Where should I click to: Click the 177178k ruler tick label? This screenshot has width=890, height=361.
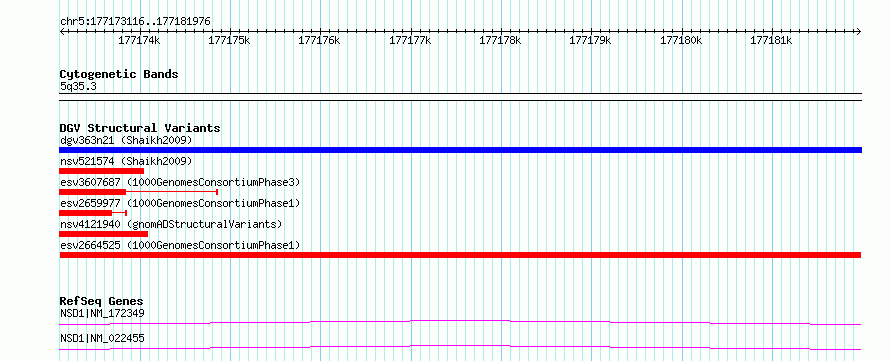[x=501, y=40]
